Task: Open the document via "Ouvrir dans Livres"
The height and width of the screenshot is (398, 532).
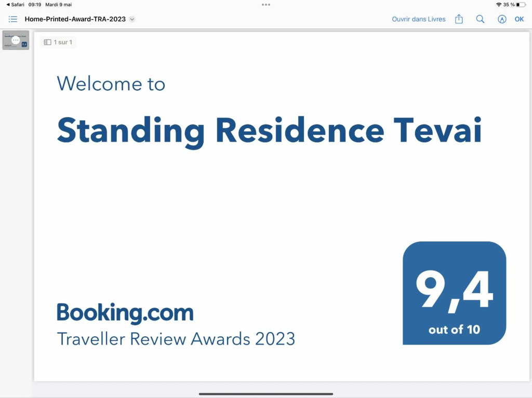Action: (x=419, y=19)
